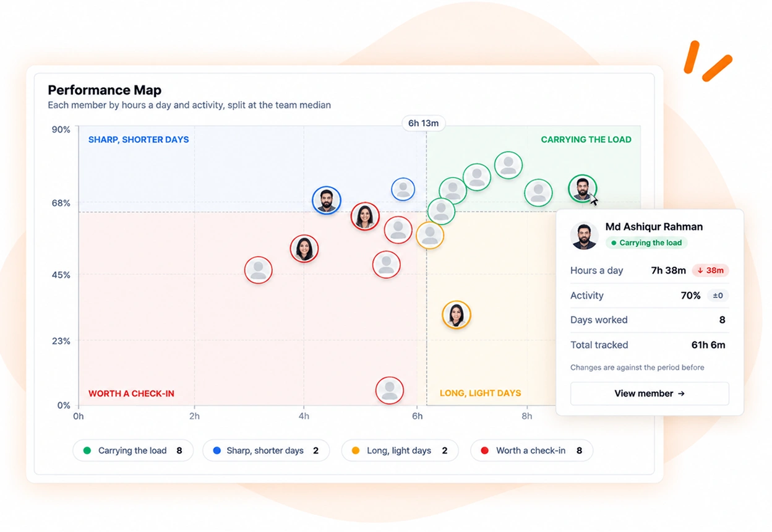The height and width of the screenshot is (532, 772).
Task: Toggle the Long, light days legend pill
Action: 400,450
